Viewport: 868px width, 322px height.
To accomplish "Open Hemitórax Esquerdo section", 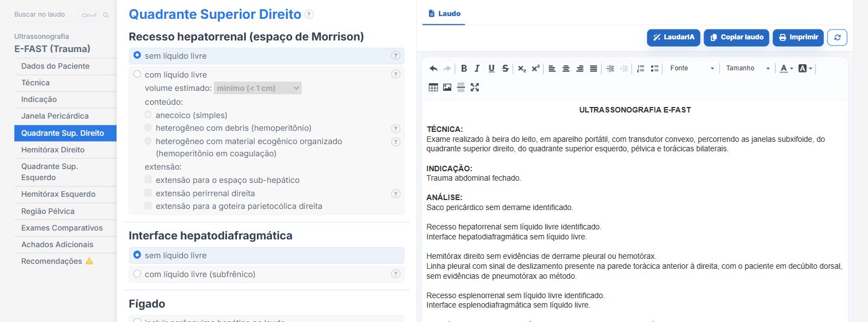I will [65, 194].
